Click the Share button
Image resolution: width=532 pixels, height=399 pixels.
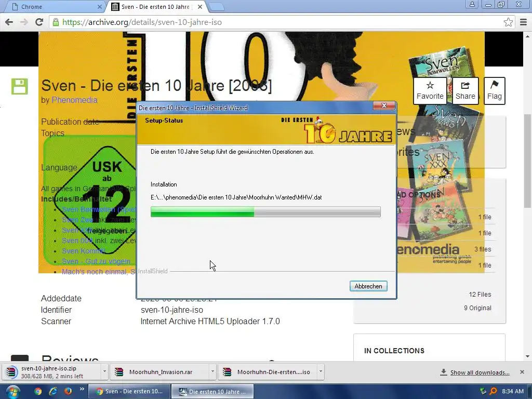click(465, 90)
